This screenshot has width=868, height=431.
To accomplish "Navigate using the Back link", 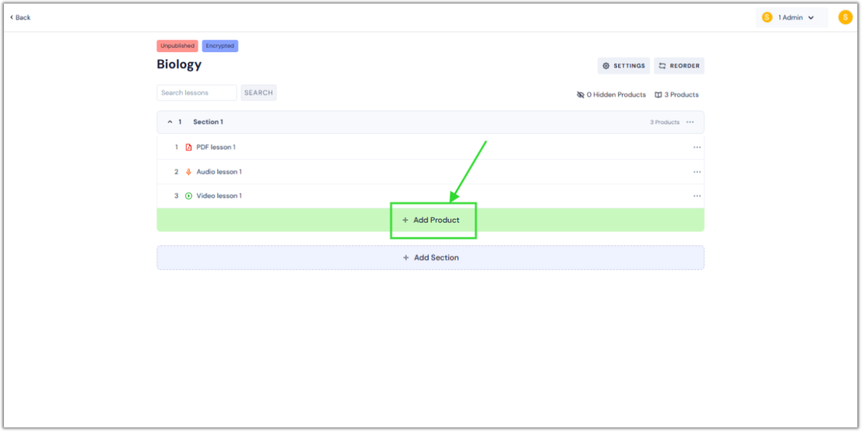I will pos(20,17).
